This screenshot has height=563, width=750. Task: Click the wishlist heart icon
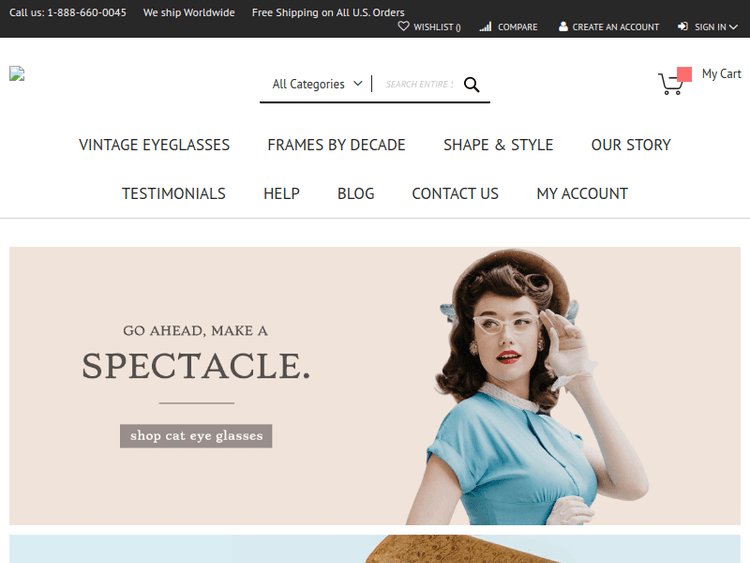(x=403, y=26)
